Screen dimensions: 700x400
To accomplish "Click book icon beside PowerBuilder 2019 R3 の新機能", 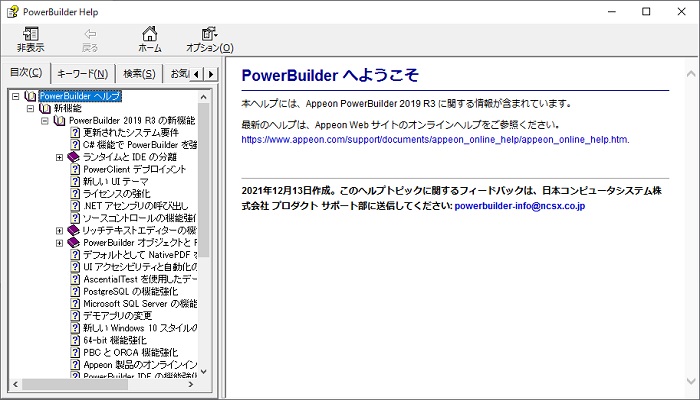I will click(59, 121).
